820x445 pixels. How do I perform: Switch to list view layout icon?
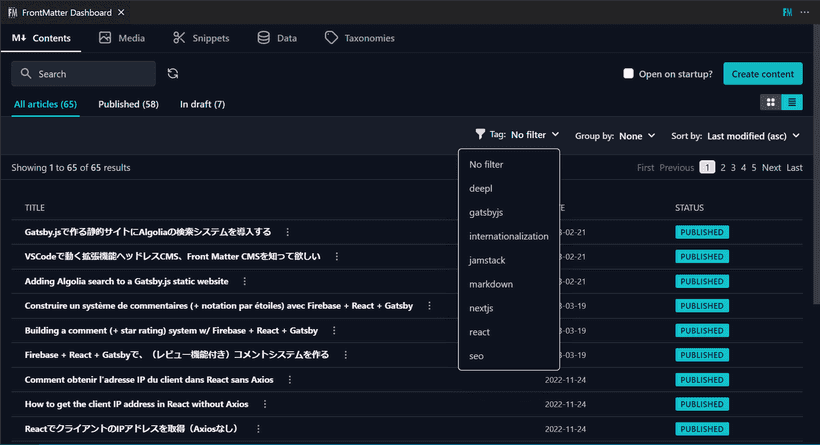tap(791, 102)
